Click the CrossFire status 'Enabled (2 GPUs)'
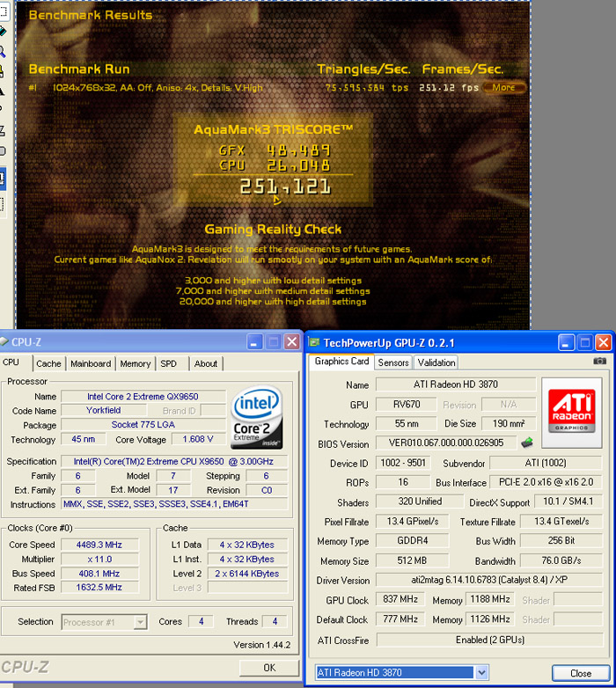Image resolution: width=616 pixels, height=688 pixels. pos(489,640)
